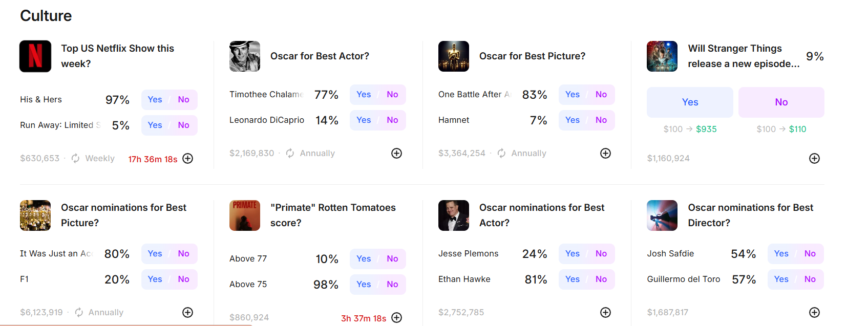868x326 pixels.
Task: Click recurring icon beside Weekly label
Action: (x=75, y=159)
